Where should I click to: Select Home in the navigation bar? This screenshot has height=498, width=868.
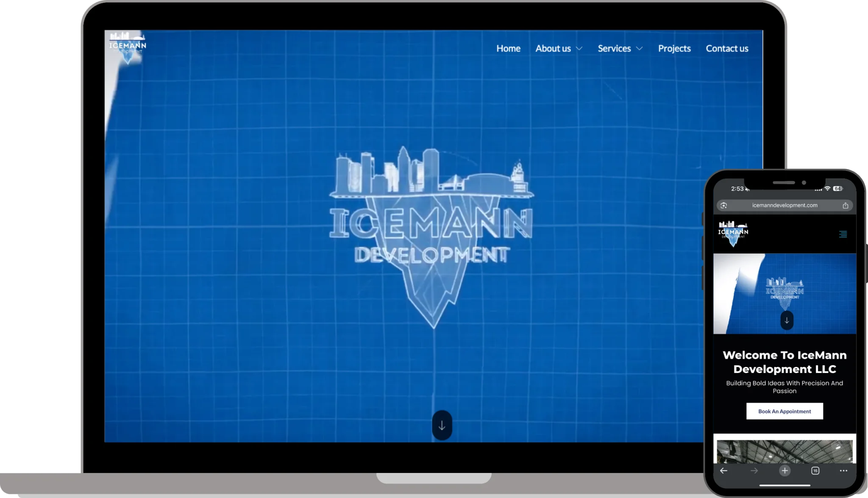point(508,48)
